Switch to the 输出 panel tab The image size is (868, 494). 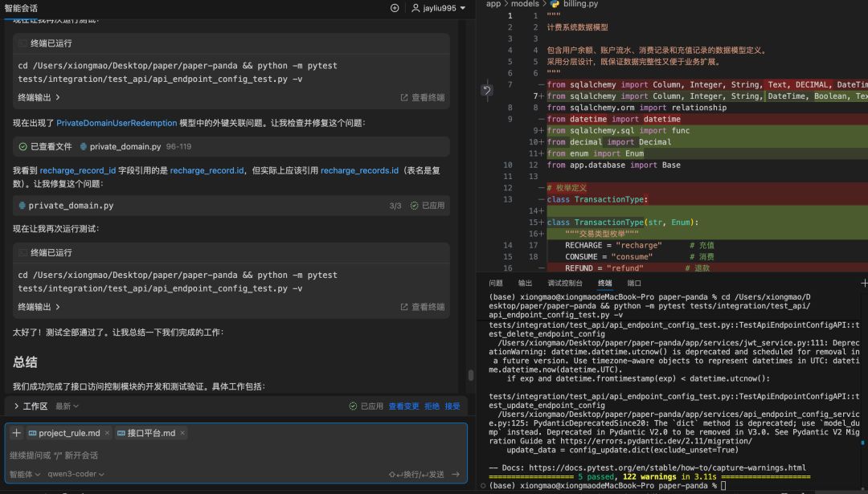tap(525, 284)
